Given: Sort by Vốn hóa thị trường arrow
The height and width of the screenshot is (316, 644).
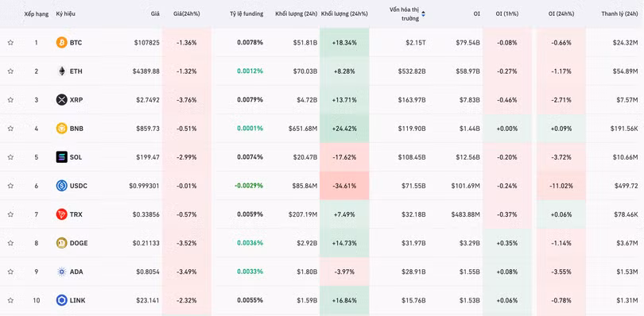Looking at the screenshot, I should click(x=424, y=14).
